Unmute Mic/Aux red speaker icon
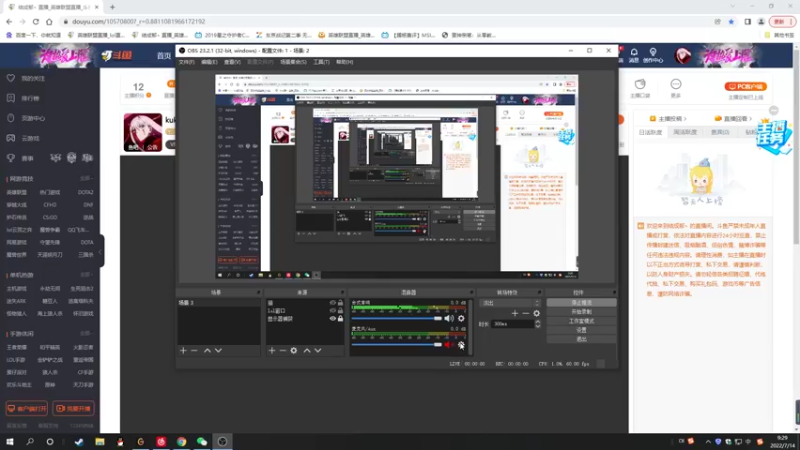Viewport: 800px width, 450px height. click(x=448, y=345)
